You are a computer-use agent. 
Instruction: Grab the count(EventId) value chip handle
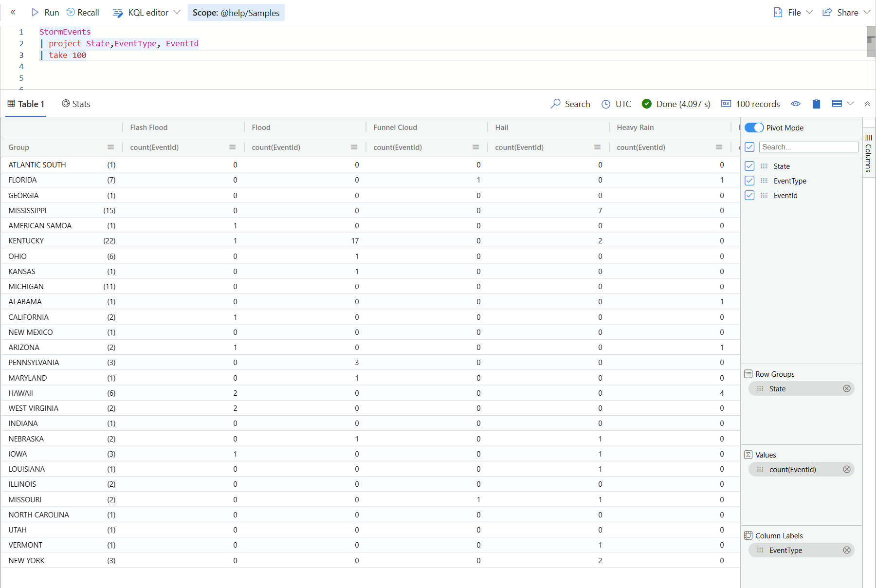pyautogui.click(x=760, y=469)
